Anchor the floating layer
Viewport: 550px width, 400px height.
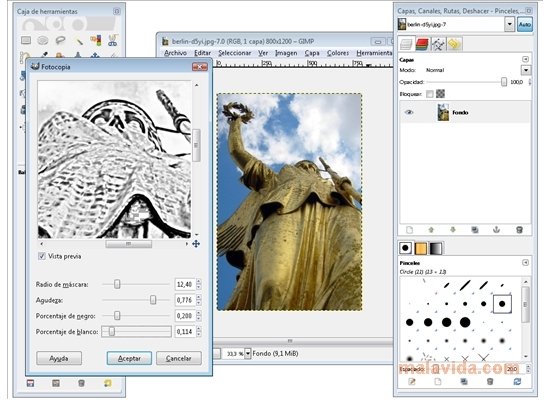[x=496, y=230]
